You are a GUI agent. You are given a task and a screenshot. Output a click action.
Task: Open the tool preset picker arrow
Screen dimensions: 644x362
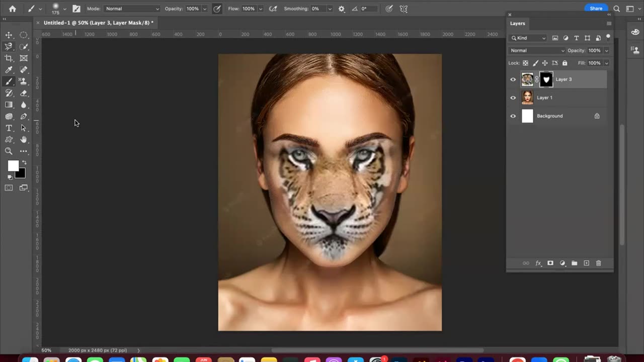[40, 9]
